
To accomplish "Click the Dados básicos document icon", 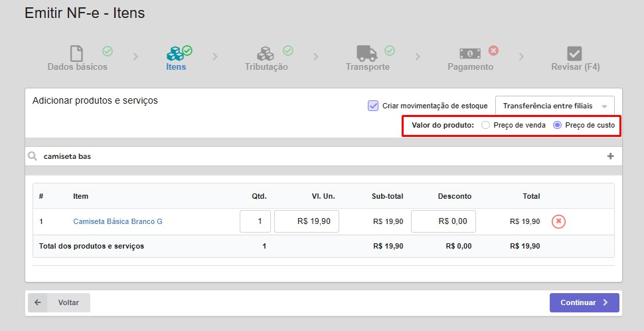I will point(77,53).
